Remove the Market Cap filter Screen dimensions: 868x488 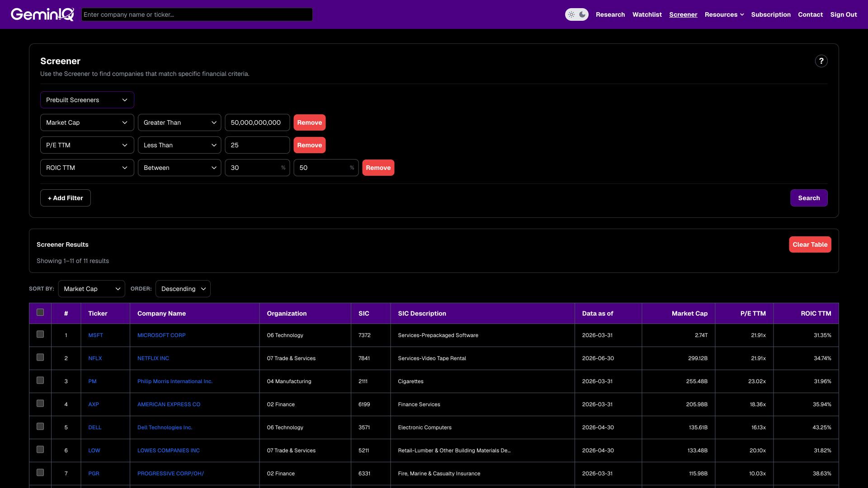(x=310, y=122)
